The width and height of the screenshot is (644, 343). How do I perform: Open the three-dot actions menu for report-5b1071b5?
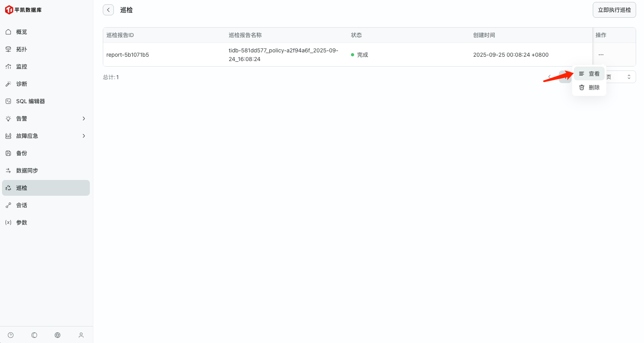(x=601, y=55)
